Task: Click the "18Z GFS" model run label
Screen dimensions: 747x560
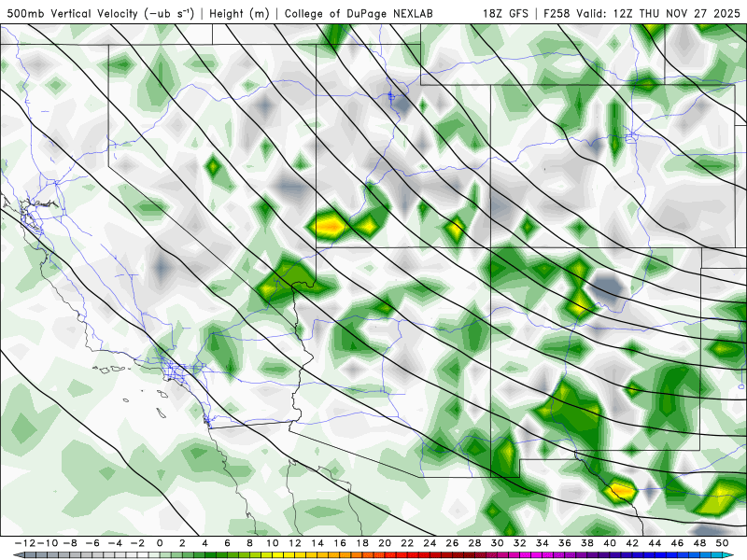Action: click(x=505, y=13)
